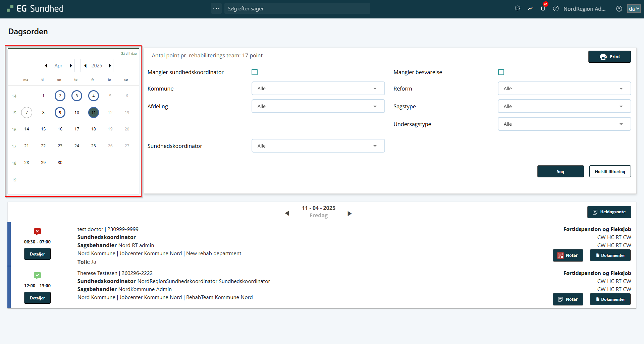Open the user profile icon
This screenshot has width=644, height=344.
[x=619, y=9]
